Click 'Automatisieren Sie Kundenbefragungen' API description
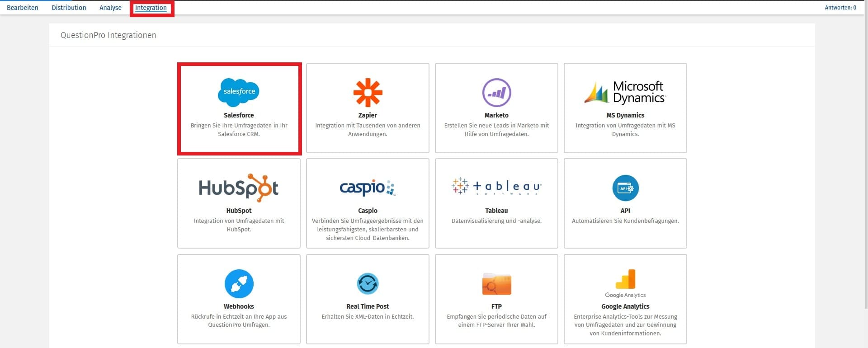This screenshot has width=868, height=348. coord(625,221)
